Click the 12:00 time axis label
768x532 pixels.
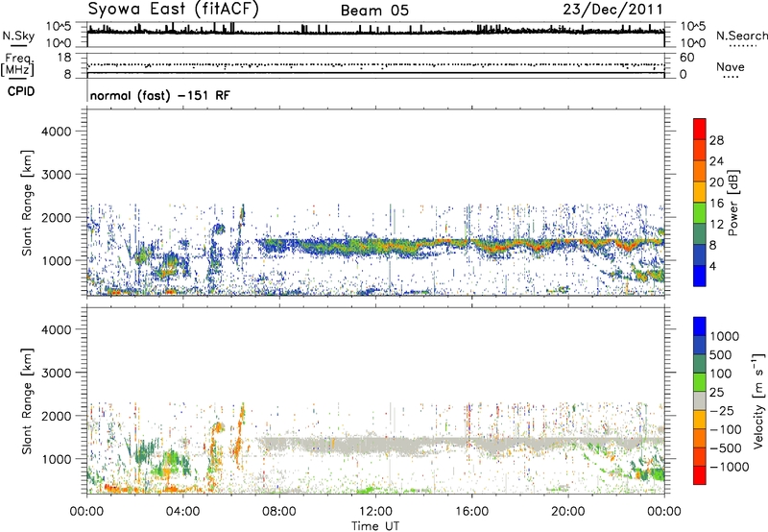tap(375, 512)
